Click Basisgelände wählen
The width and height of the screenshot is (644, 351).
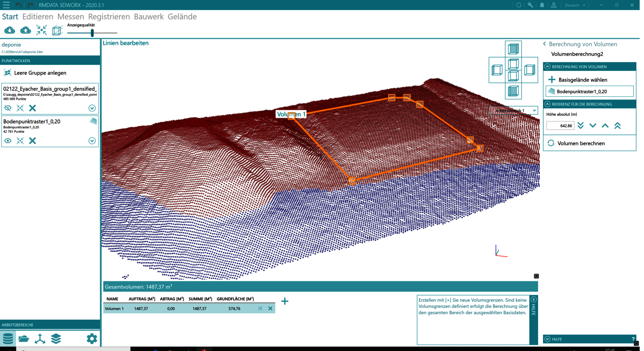[582, 80]
